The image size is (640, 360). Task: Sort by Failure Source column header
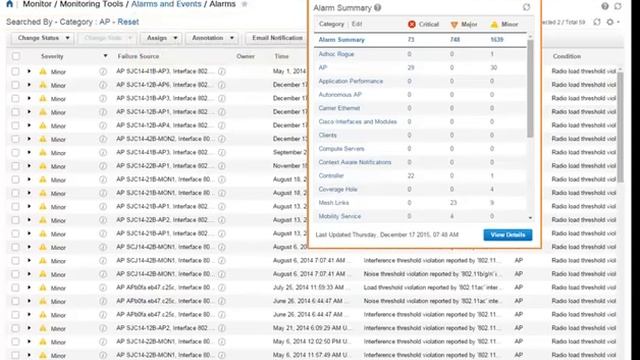click(x=138, y=56)
